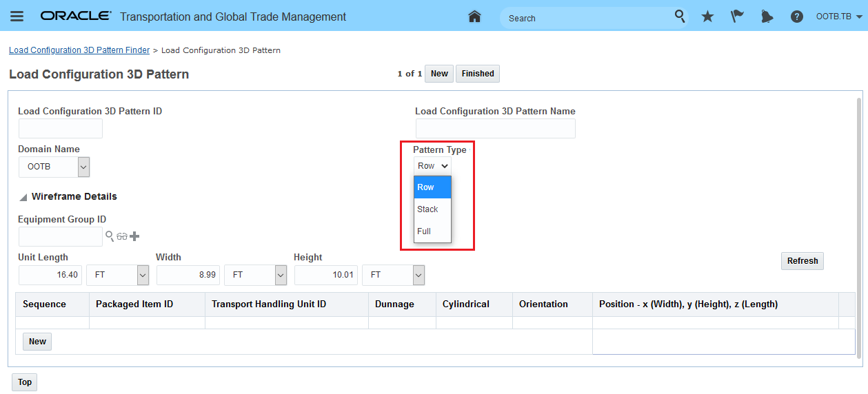Open the Unit Length FT unit dropdown
The image size is (868, 394).
tap(118, 275)
